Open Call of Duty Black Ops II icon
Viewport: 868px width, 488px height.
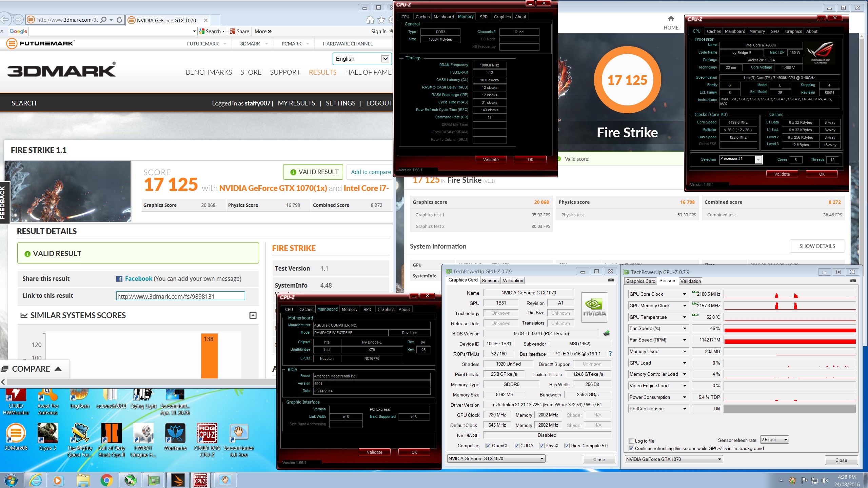[x=111, y=440]
